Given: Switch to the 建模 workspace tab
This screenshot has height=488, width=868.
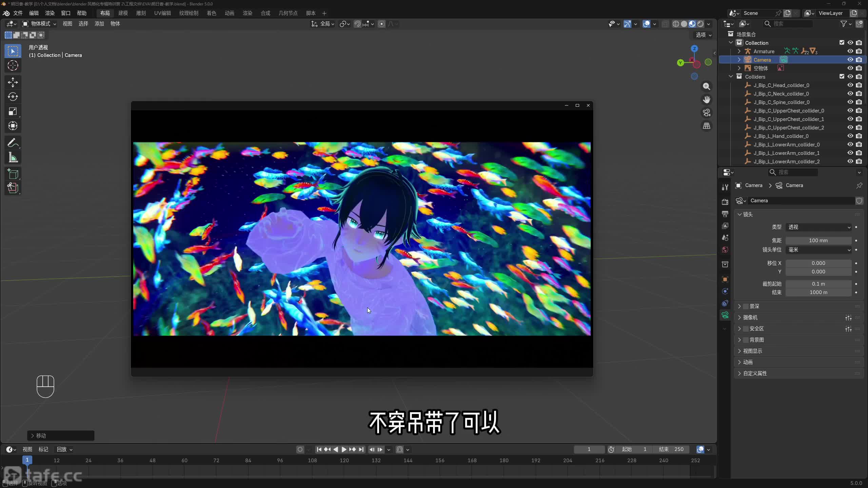Looking at the screenshot, I should click(x=123, y=13).
